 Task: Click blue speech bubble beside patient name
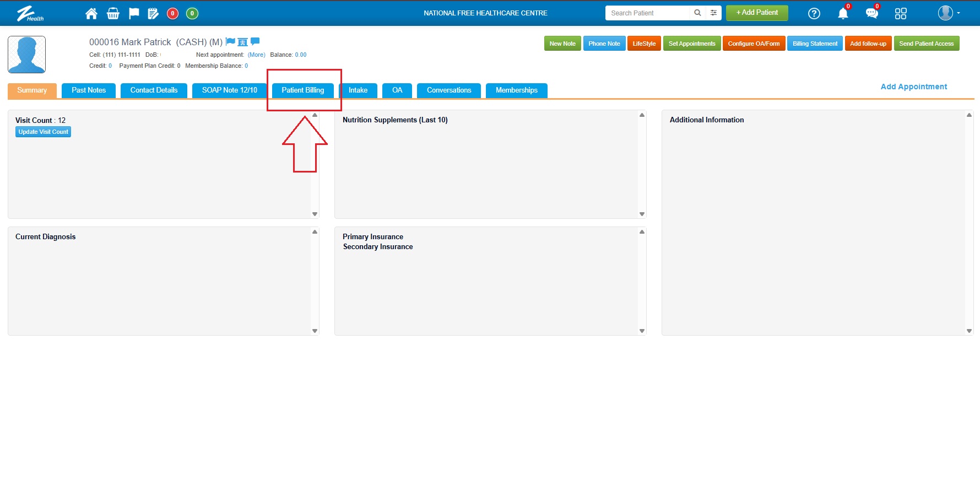(255, 41)
